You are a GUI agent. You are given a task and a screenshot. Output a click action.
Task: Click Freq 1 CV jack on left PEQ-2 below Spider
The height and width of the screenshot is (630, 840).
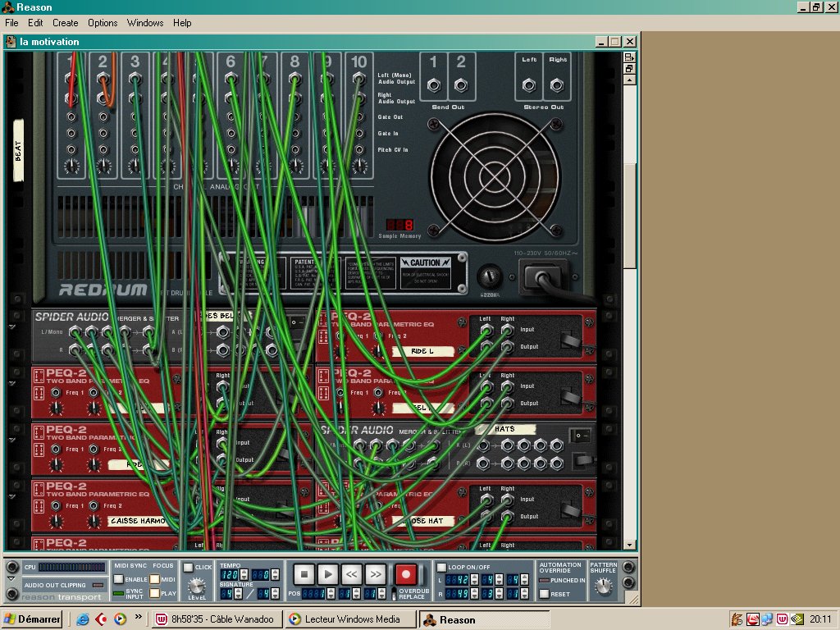pos(56,393)
